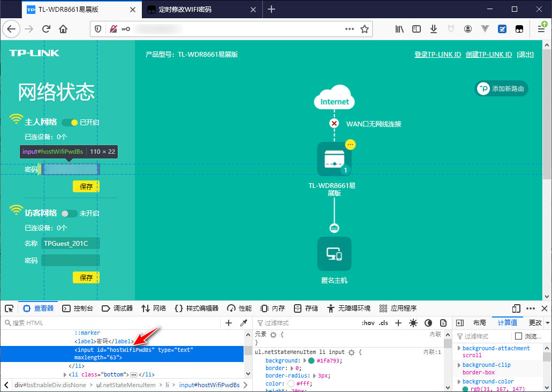Add a new node with the plus icon

coord(229,323)
